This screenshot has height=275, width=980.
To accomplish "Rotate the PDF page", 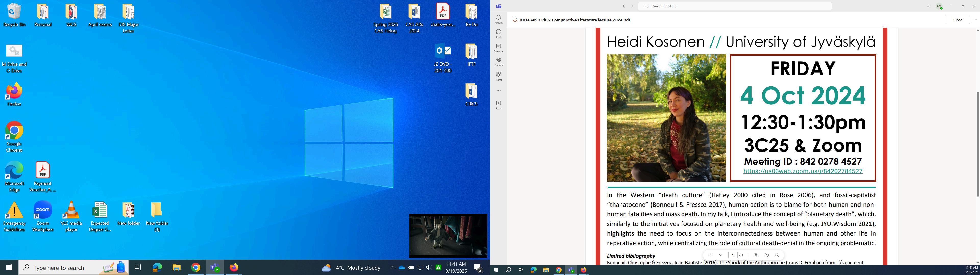I will [x=767, y=255].
